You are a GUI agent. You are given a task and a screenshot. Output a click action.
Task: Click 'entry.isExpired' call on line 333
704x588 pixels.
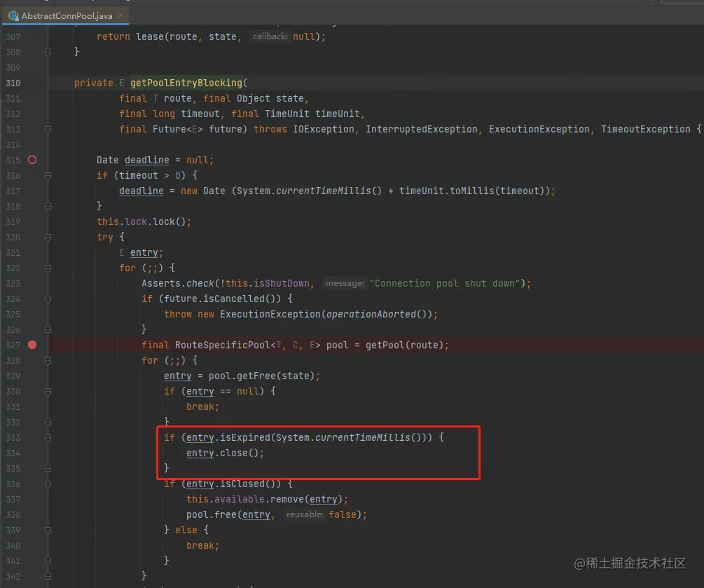228,437
